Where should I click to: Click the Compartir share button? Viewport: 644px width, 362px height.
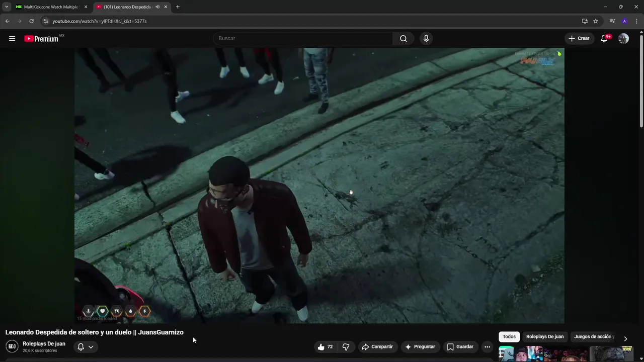pos(377,347)
